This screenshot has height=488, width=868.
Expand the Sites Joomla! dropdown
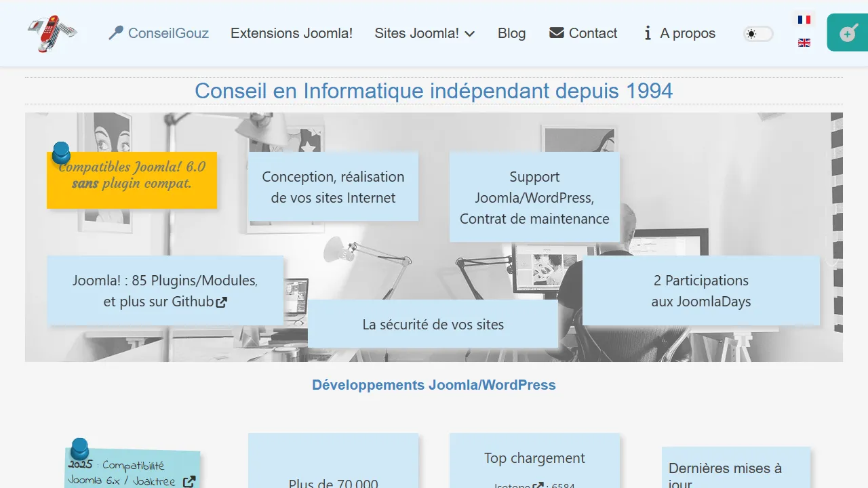[x=425, y=33]
